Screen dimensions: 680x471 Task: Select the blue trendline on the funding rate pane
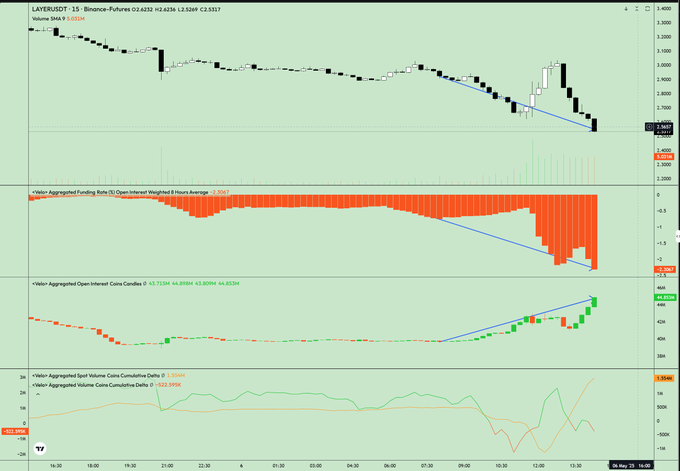520,243
